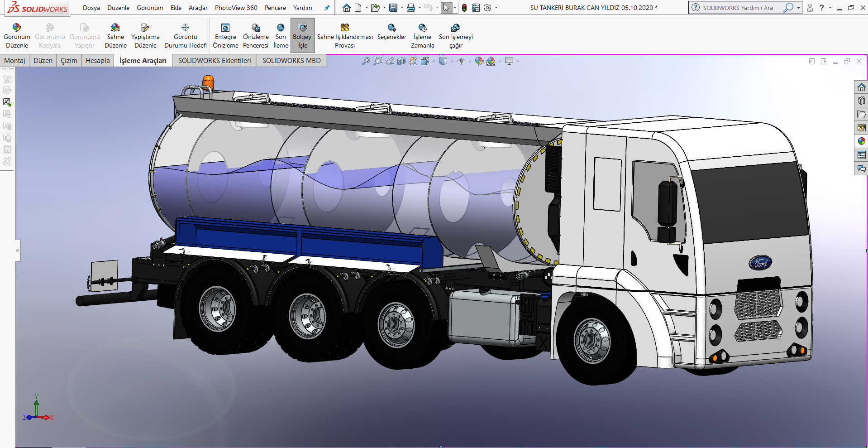This screenshot has width=868, height=448.
Task: Open PhotoView Seçenekler options
Action: coord(392,32)
